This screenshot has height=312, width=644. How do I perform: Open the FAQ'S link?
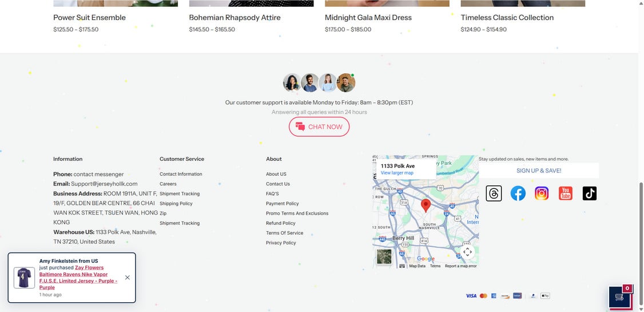(x=272, y=193)
